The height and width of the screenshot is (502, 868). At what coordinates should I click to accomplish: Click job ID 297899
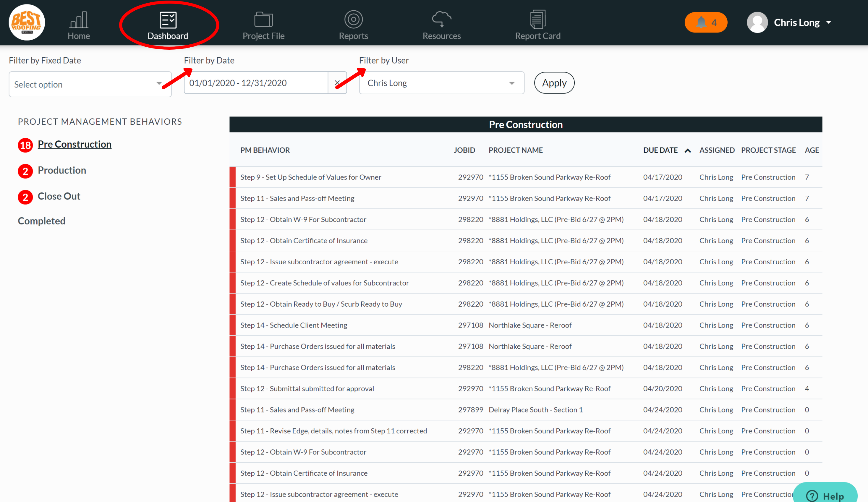[470, 410]
